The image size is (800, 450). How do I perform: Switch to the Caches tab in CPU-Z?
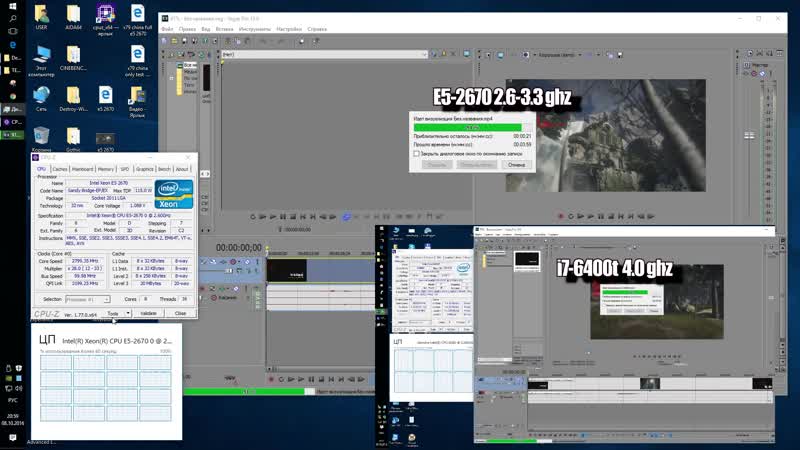tap(60, 169)
